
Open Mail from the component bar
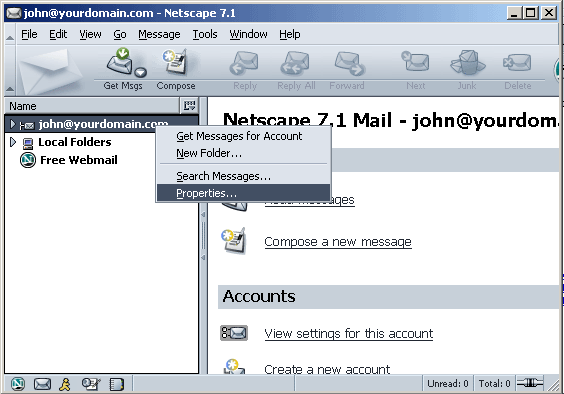[42, 384]
